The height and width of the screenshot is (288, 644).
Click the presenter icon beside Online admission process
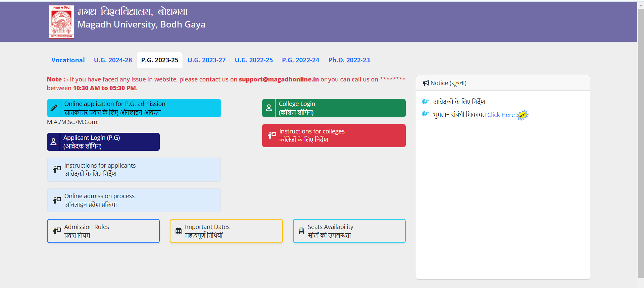tap(57, 200)
